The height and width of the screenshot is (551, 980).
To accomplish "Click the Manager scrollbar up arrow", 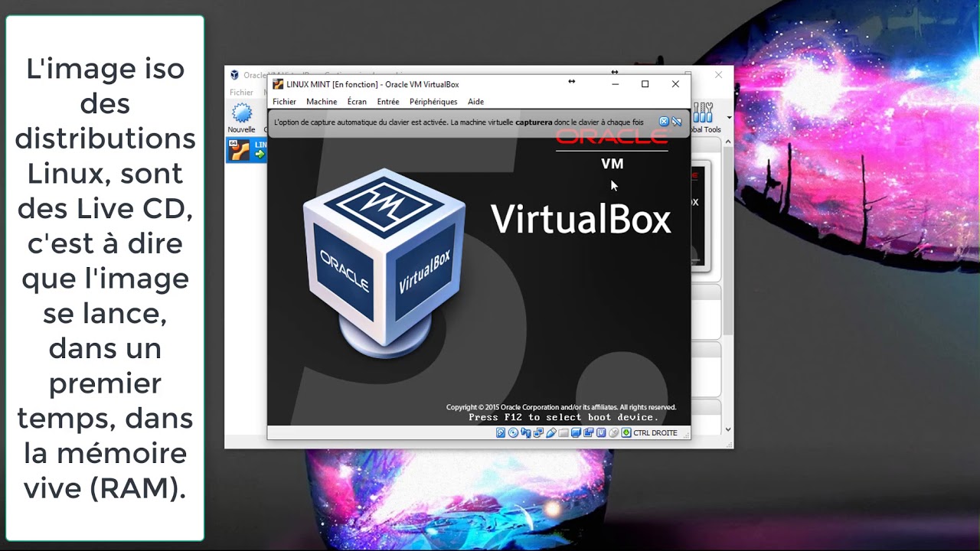I will [728, 142].
